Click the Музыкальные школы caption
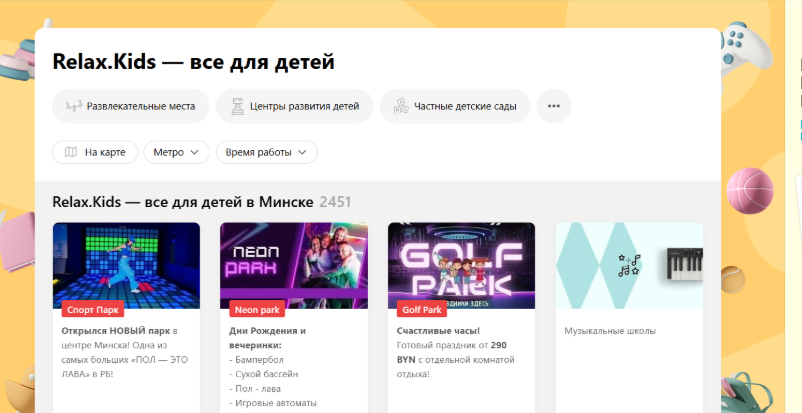802x413 pixels. pos(610,331)
